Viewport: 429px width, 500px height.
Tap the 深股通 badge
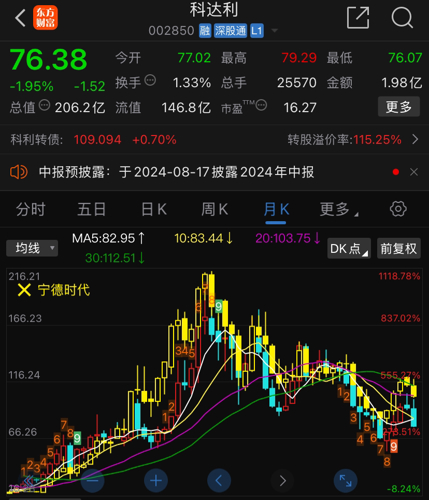tap(230, 31)
